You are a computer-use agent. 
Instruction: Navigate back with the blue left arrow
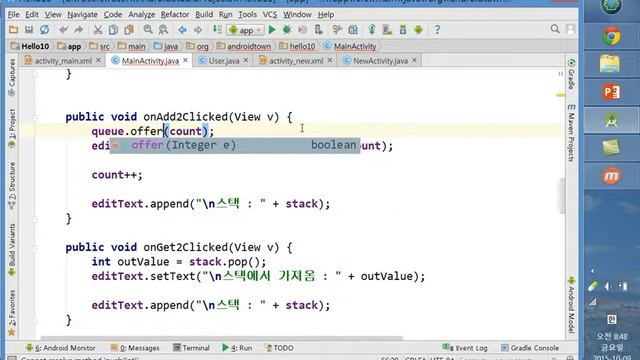point(182,30)
